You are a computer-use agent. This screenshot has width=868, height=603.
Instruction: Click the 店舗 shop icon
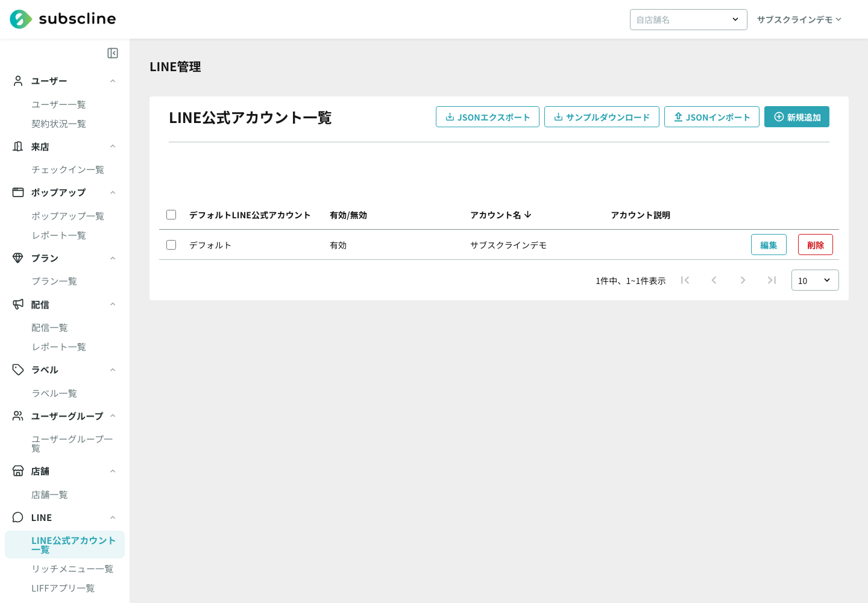click(x=18, y=471)
